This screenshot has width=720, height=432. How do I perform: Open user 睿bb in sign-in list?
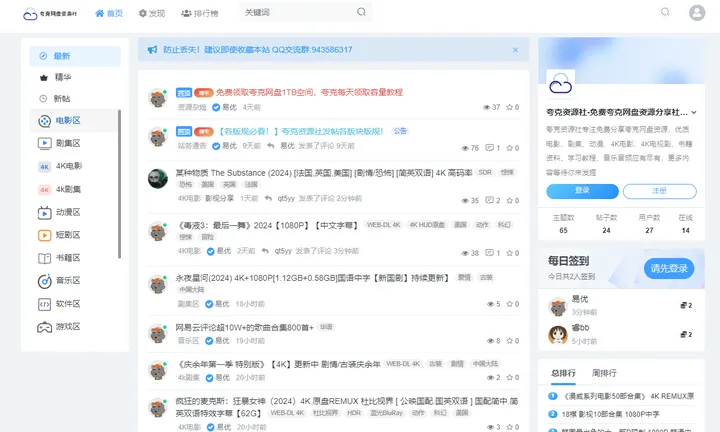[580, 328]
